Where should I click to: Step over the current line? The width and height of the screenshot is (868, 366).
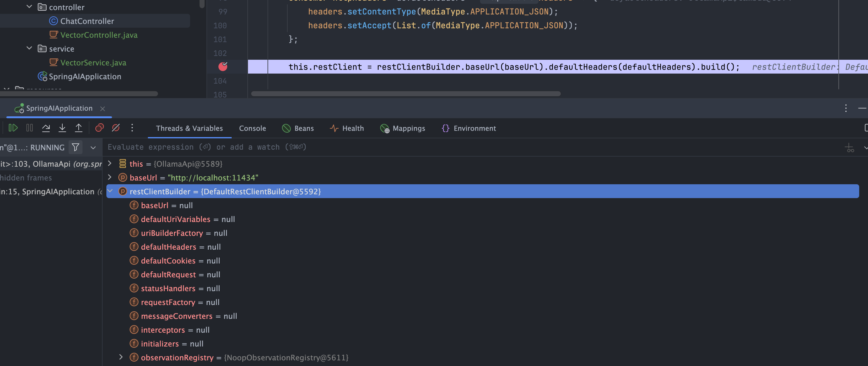pos(46,128)
